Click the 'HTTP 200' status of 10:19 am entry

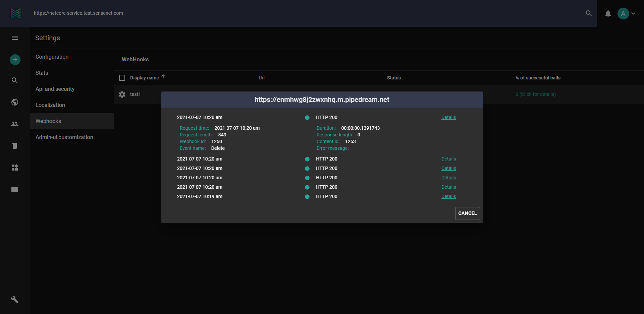point(327,196)
